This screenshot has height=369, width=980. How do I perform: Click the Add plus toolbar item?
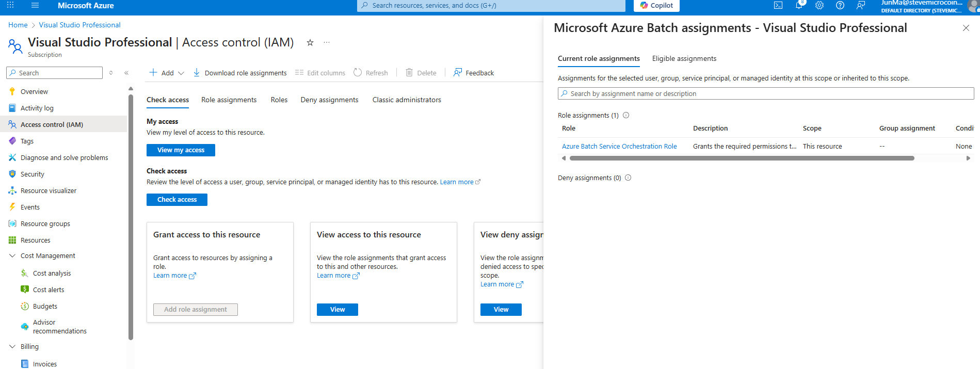[162, 73]
